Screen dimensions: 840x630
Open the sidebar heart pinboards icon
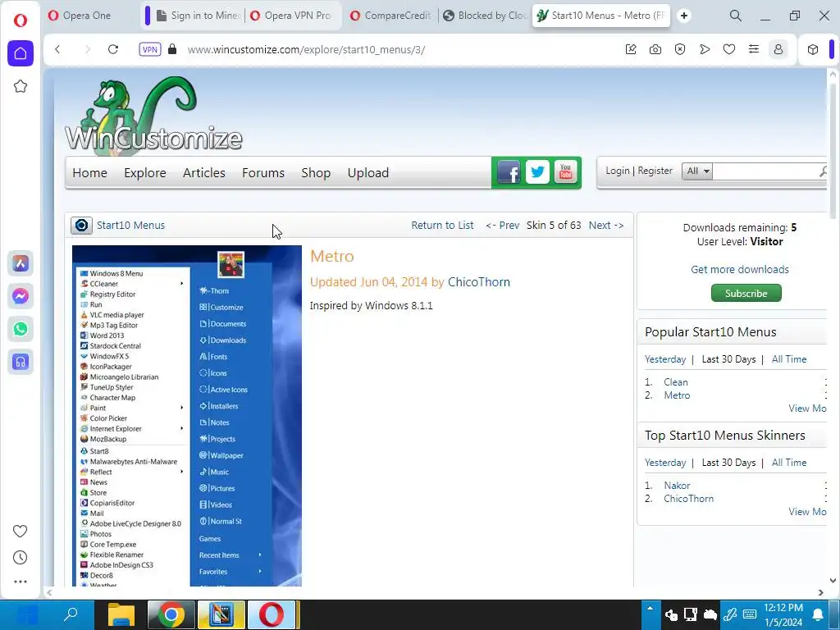20,531
